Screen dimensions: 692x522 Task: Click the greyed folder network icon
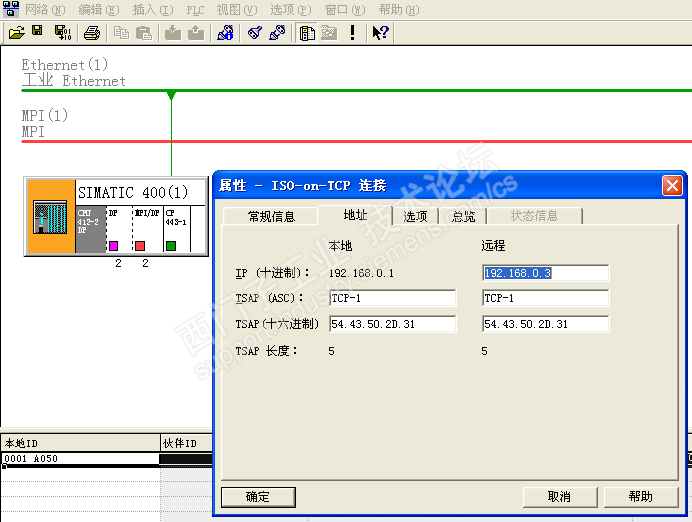[x=329, y=33]
